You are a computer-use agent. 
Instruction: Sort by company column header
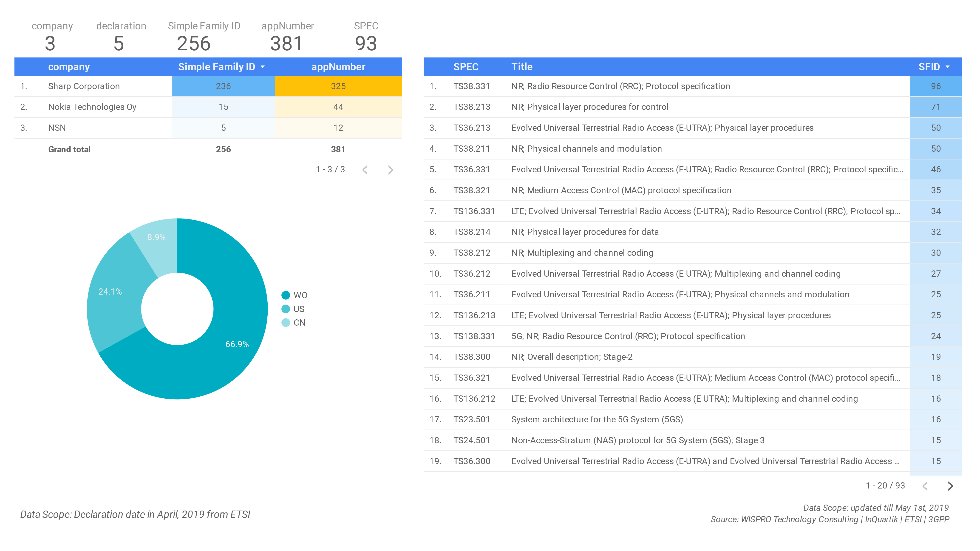click(69, 67)
